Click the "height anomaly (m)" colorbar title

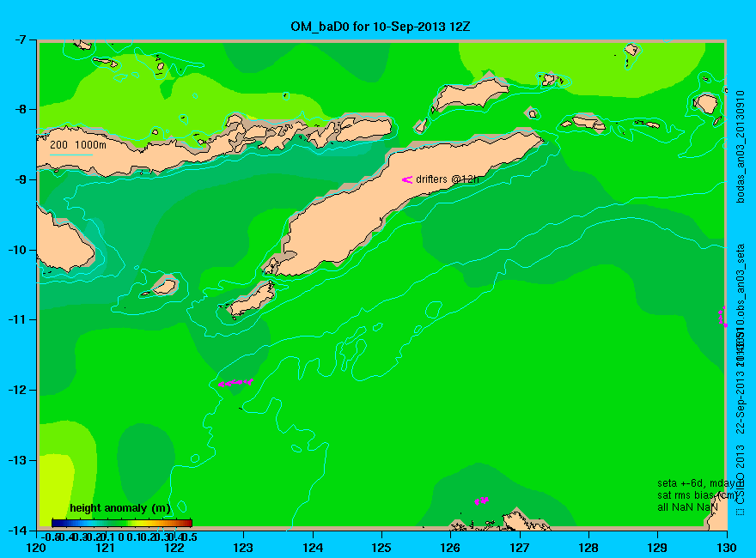120,508
